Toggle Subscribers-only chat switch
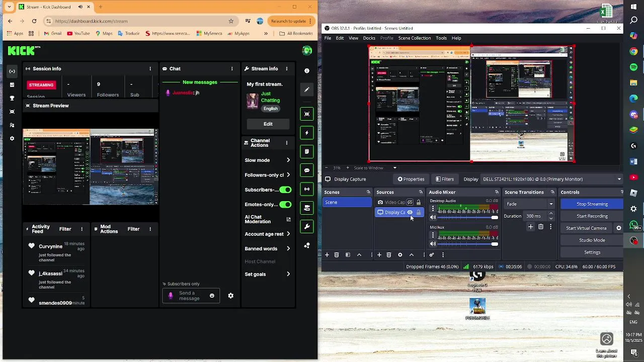This screenshot has width=644, height=362. [285, 190]
